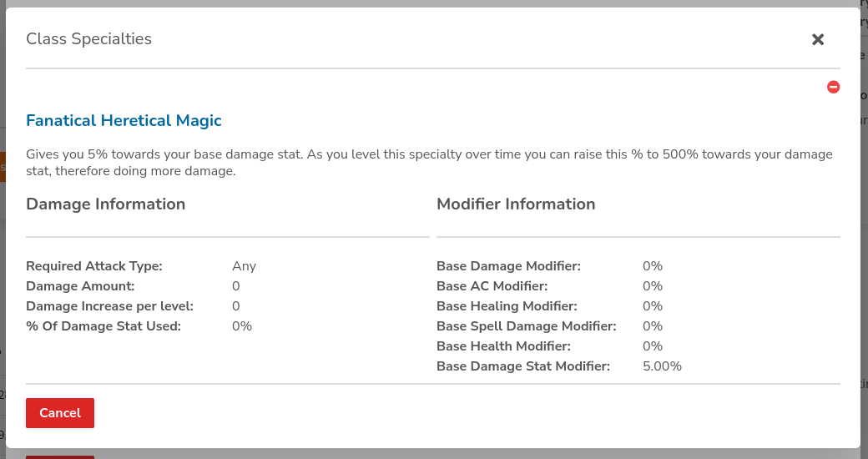Image resolution: width=868 pixels, height=459 pixels.
Task: Click the specialty description paragraph text
Action: (429, 162)
